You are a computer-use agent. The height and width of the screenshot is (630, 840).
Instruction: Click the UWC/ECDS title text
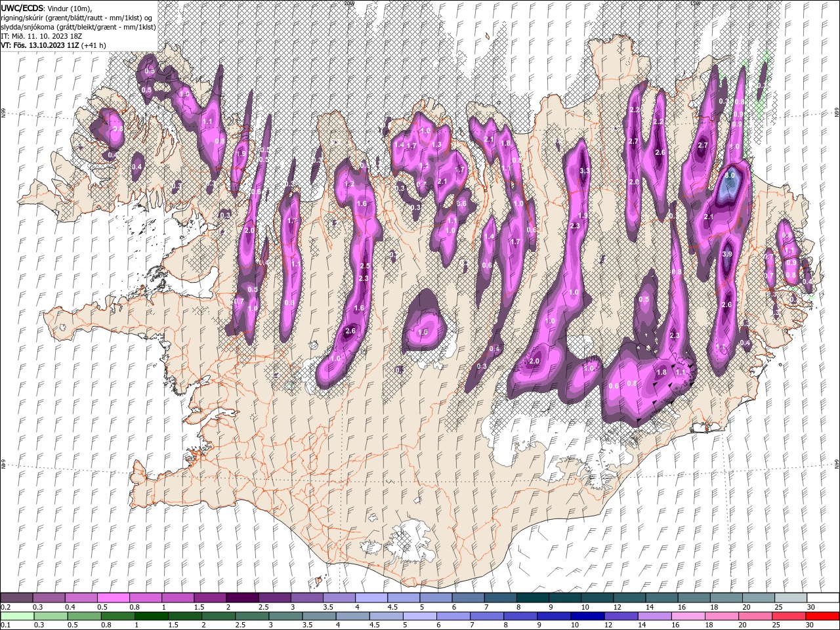[x=24, y=8]
